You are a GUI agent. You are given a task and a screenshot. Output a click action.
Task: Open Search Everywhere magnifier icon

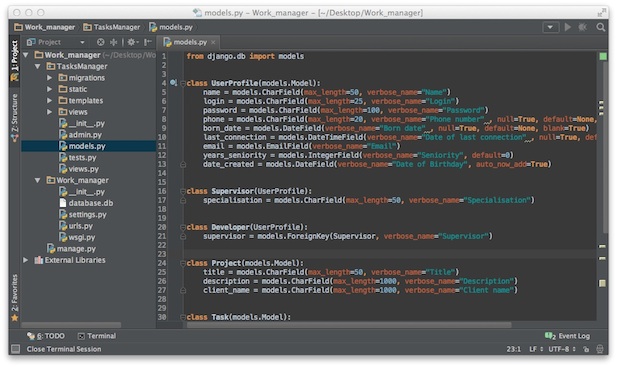click(x=600, y=27)
